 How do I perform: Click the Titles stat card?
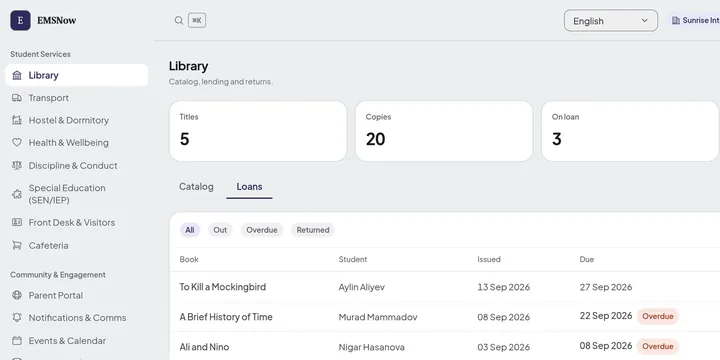pos(258,131)
